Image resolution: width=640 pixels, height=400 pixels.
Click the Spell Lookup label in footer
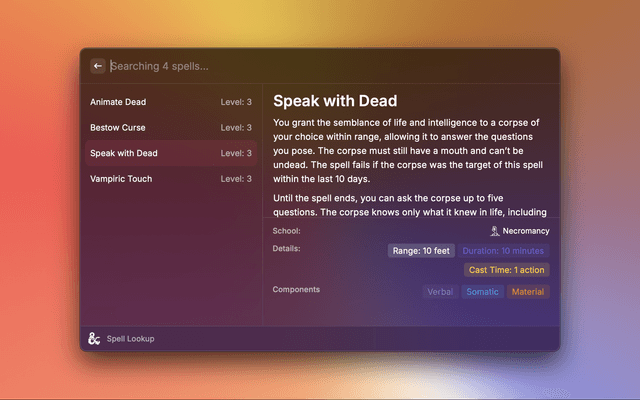[131, 339]
